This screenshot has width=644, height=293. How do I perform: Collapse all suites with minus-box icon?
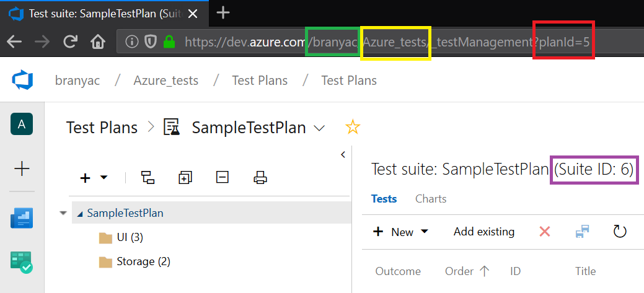(222, 178)
